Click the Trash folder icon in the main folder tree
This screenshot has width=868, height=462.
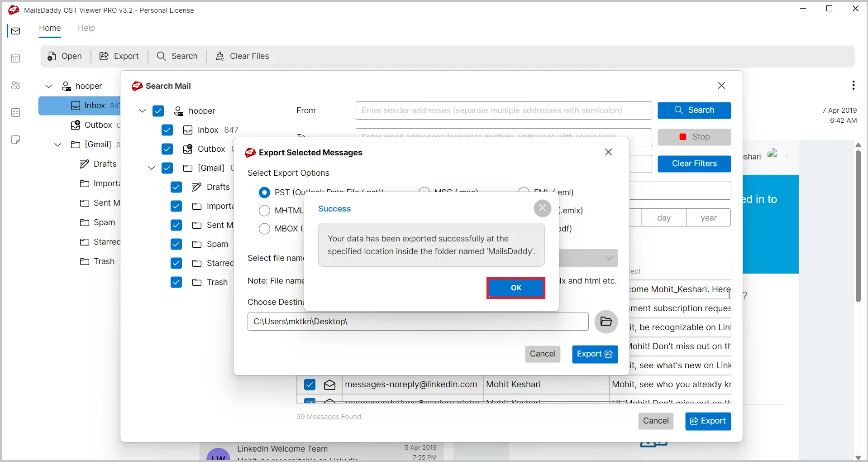[x=85, y=261]
